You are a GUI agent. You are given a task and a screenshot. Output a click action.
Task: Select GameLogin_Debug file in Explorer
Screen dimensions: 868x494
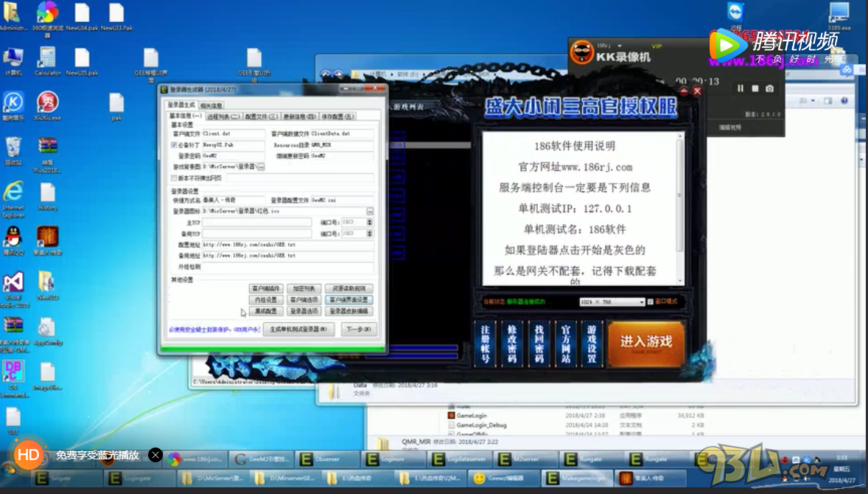tap(480, 425)
